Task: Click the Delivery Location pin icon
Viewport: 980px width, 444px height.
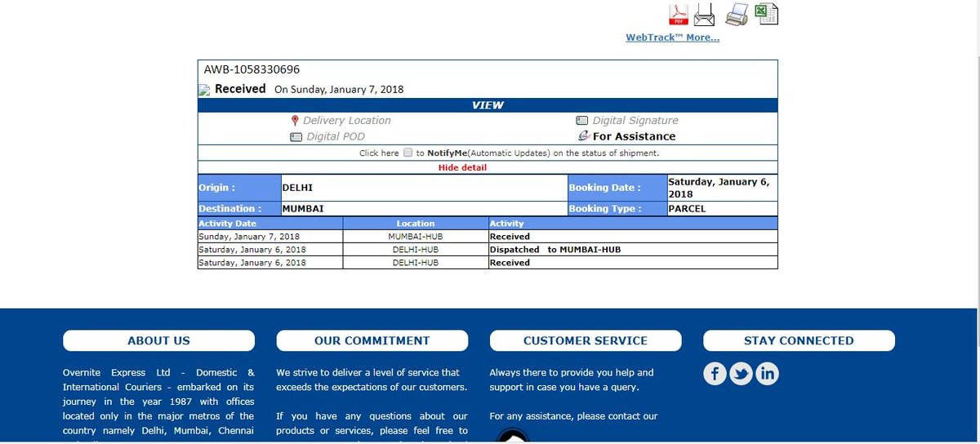Action: [x=295, y=120]
